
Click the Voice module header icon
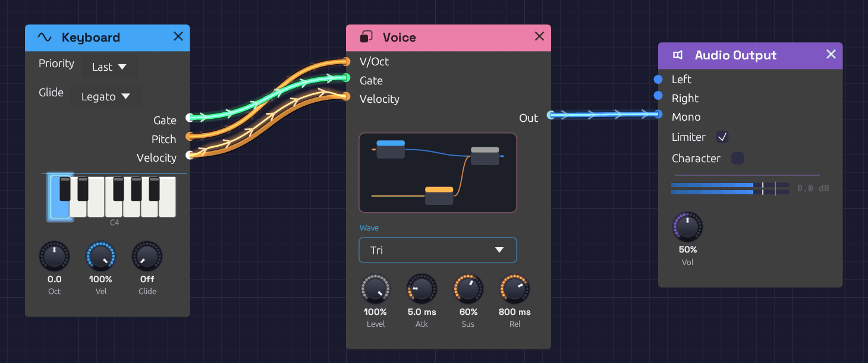point(367,37)
